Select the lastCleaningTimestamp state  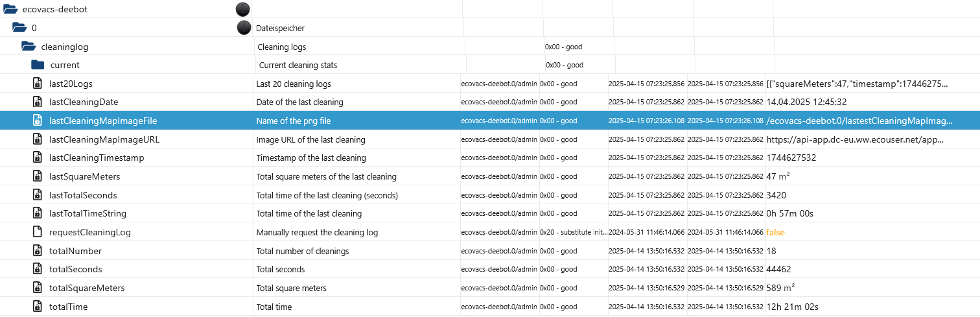[97, 158]
